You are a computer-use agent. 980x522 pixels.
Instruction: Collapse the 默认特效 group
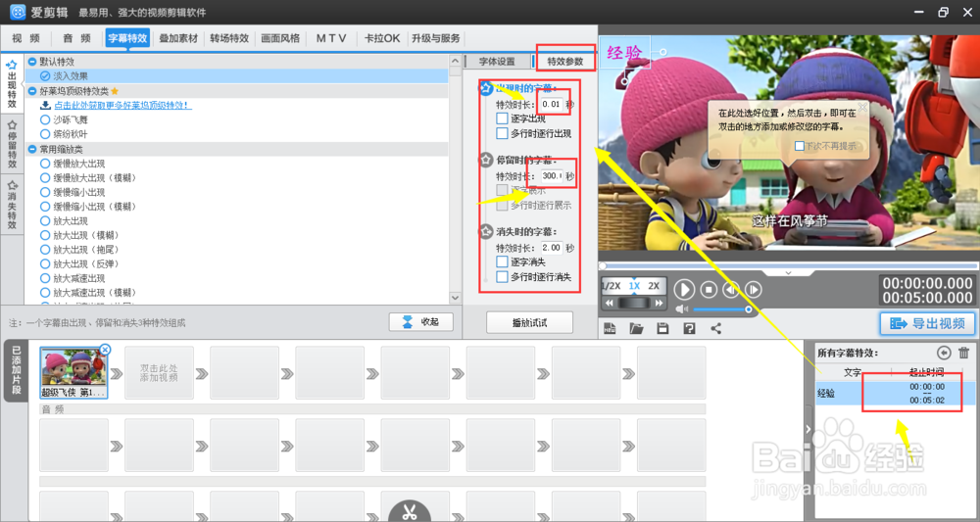(32, 61)
